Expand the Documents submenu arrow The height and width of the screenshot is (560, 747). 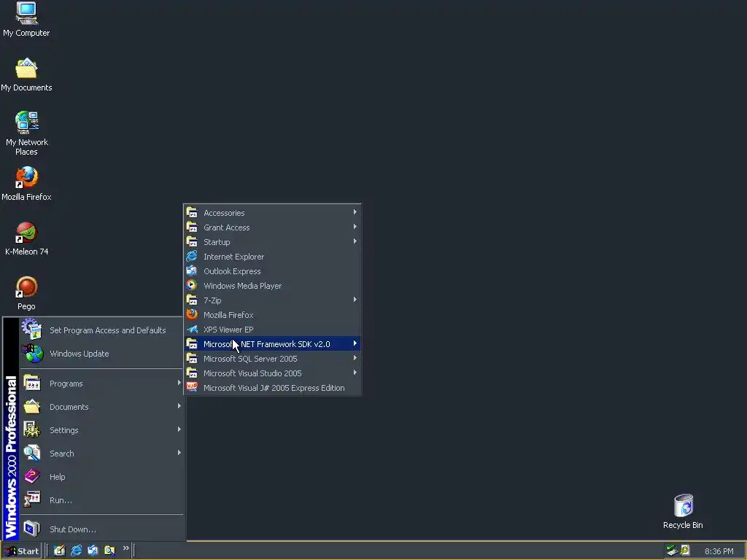pyautogui.click(x=179, y=406)
